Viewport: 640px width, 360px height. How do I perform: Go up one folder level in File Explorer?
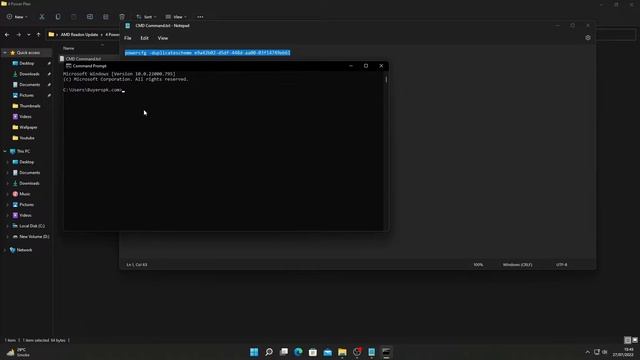38,35
